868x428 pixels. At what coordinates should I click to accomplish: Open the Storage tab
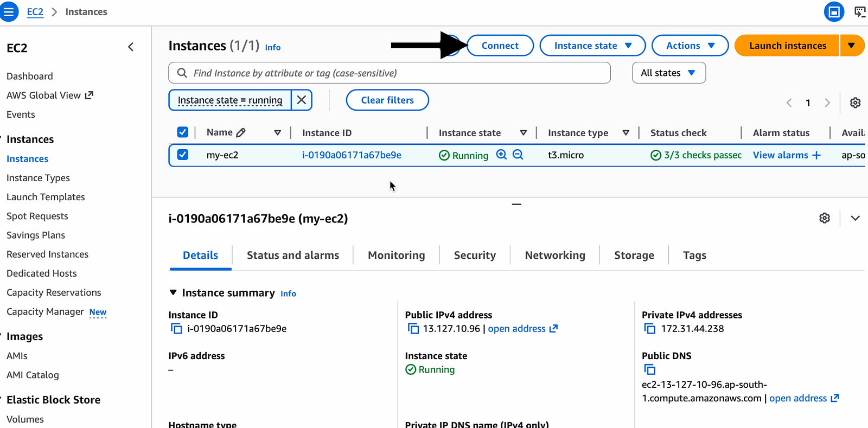click(x=634, y=255)
